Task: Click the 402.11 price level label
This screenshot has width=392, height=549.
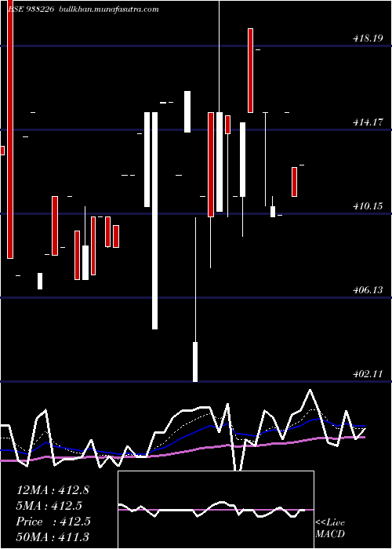Action: (368, 374)
